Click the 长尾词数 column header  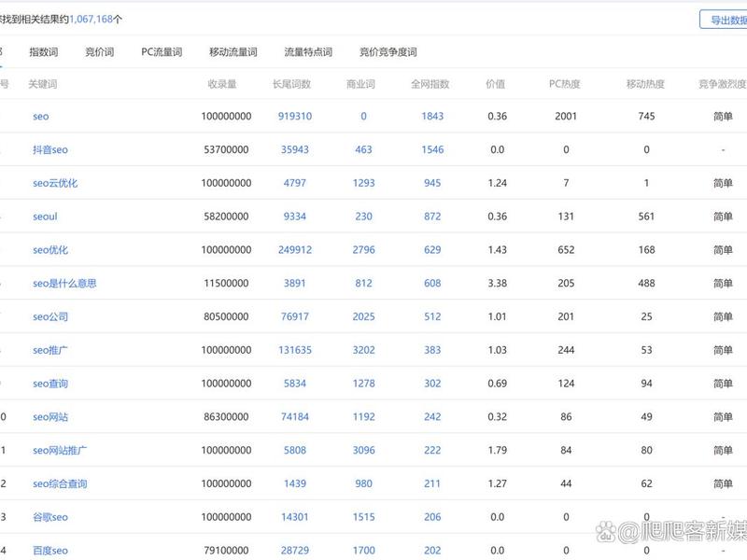291,84
